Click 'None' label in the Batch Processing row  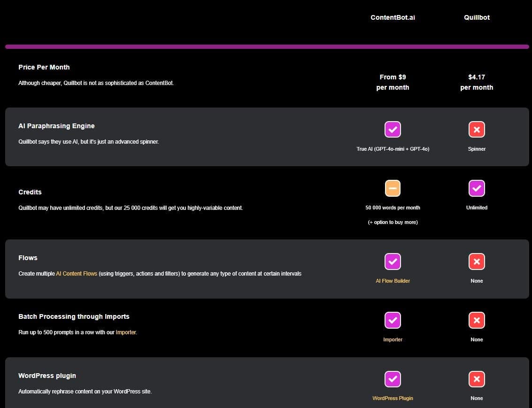[477, 339]
